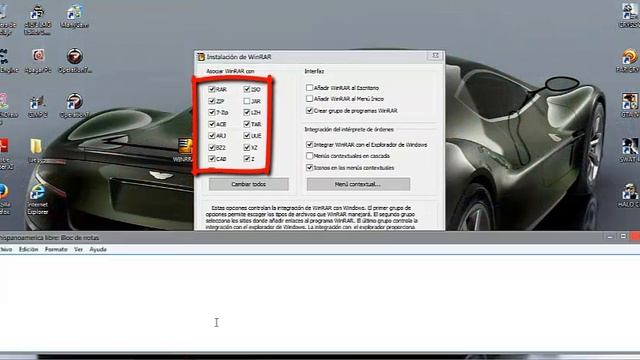Toggle the UUE association checkbox

pos(247,136)
